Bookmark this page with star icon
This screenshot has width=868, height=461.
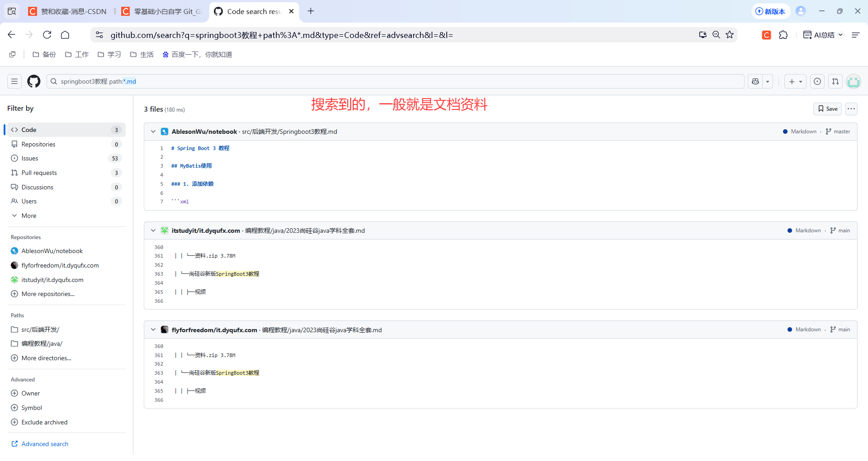pyautogui.click(x=730, y=35)
